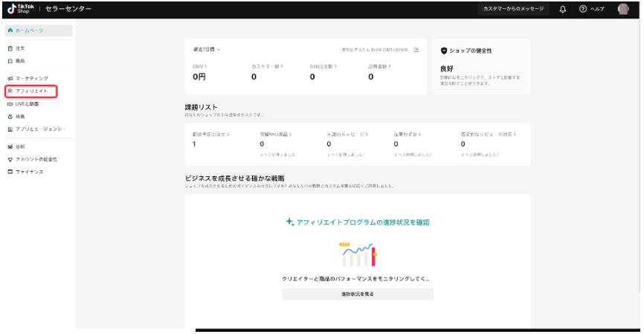The image size is (644, 334).
Task: Open the pending shipment orders task showing 1
Action: (x=210, y=135)
